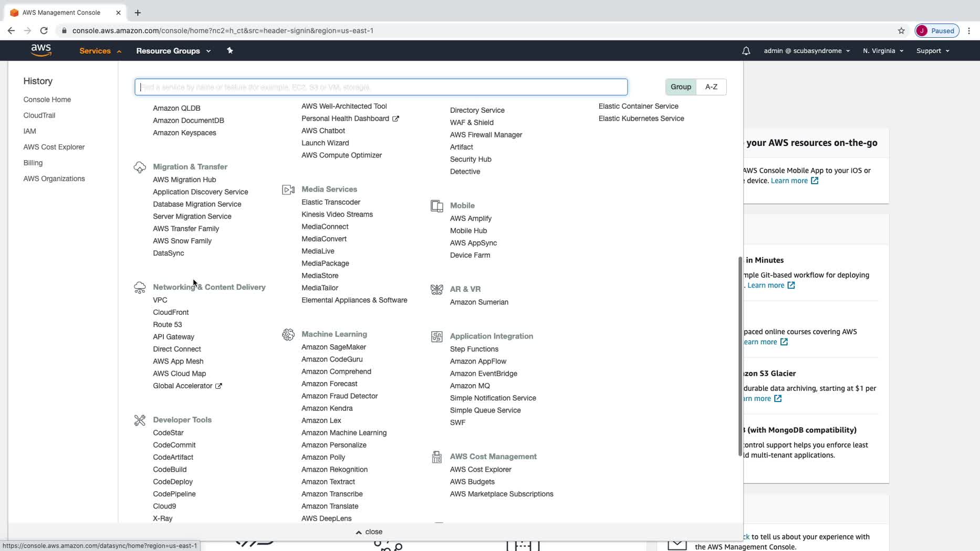Open Database Migration Service
This screenshot has height=551, width=980.
197,204
